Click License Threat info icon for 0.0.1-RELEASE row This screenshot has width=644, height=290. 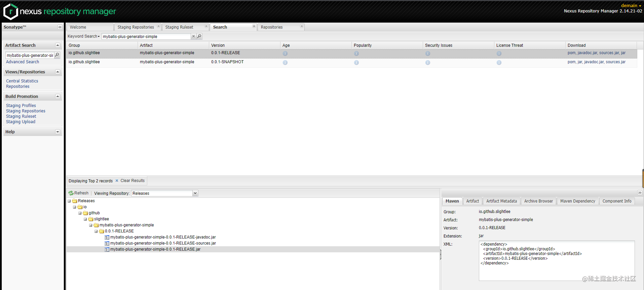coord(499,53)
